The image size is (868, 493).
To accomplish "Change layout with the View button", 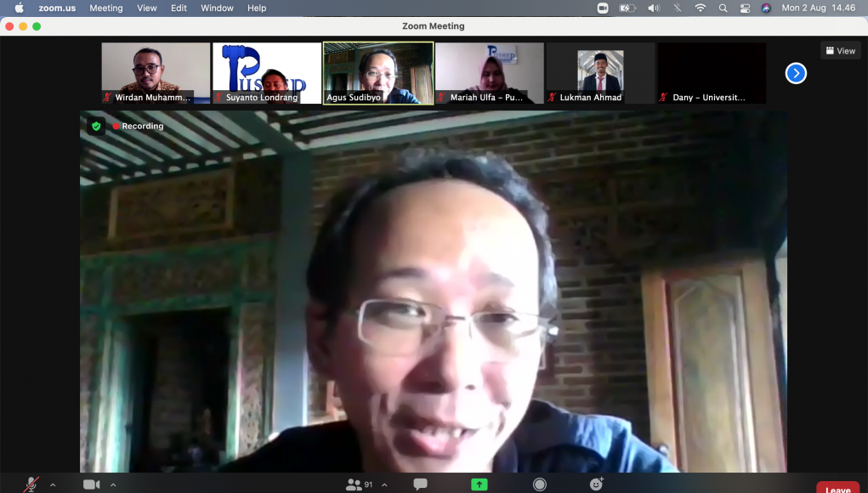I will (840, 51).
